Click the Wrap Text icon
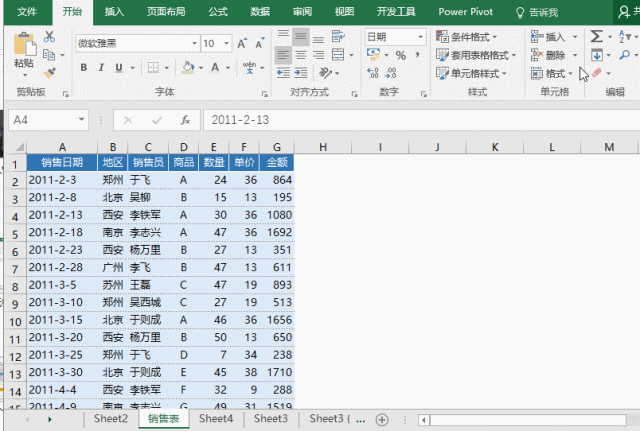The image size is (640, 431). click(x=338, y=36)
